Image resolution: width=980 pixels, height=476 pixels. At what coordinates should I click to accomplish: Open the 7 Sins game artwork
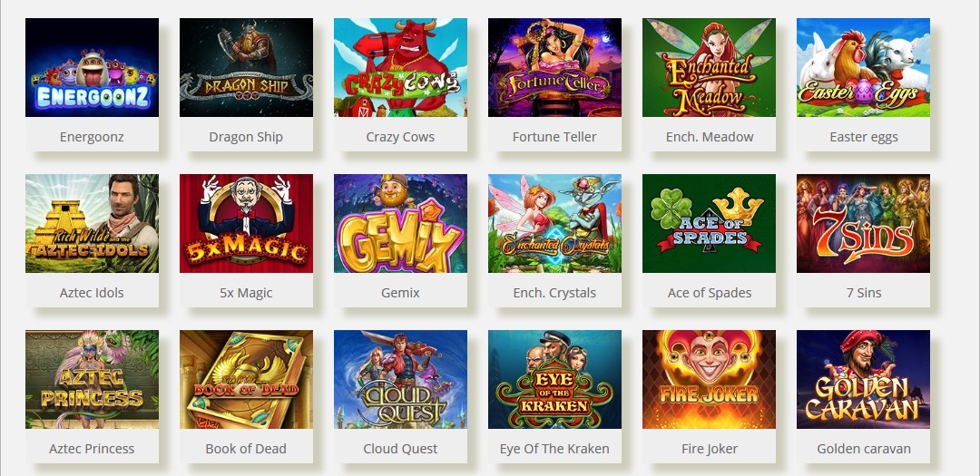click(863, 224)
